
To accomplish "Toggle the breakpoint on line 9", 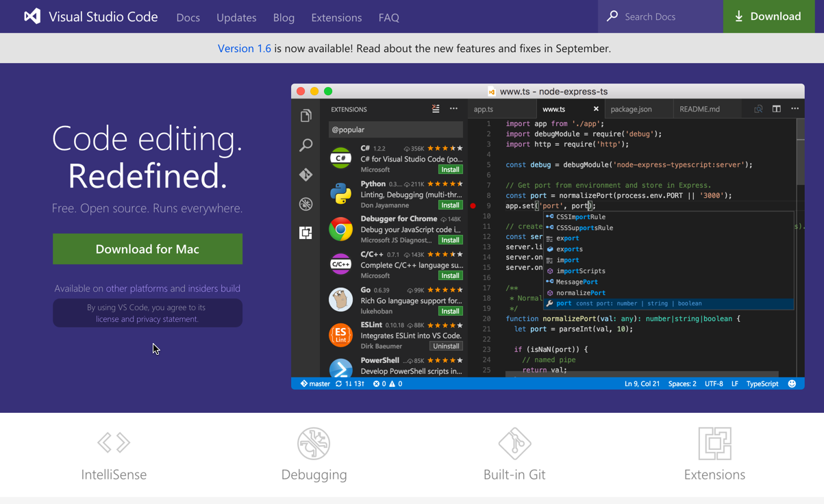I will pyautogui.click(x=473, y=205).
